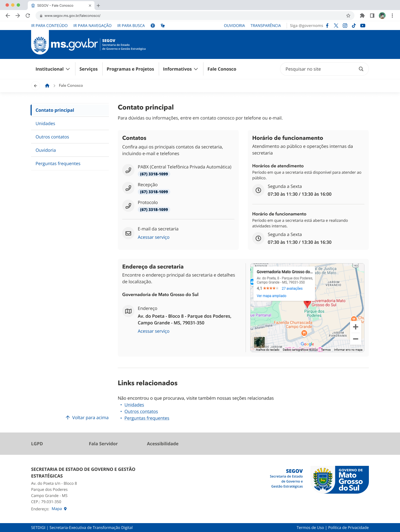
Task: Open the Facebook social media icon
Action: [x=327, y=26]
